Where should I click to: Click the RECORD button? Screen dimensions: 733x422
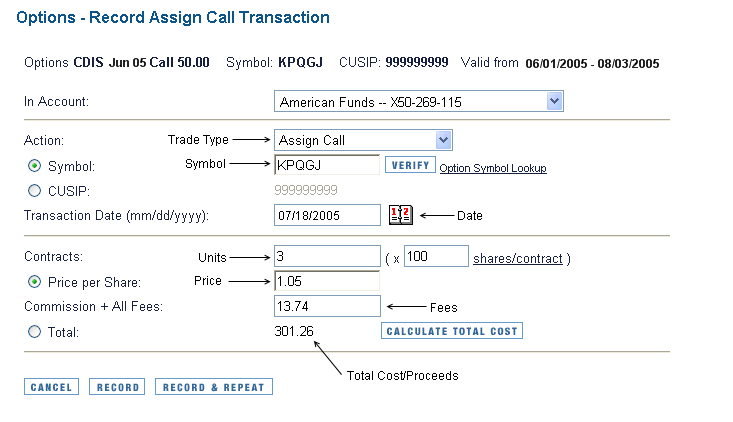tap(117, 387)
